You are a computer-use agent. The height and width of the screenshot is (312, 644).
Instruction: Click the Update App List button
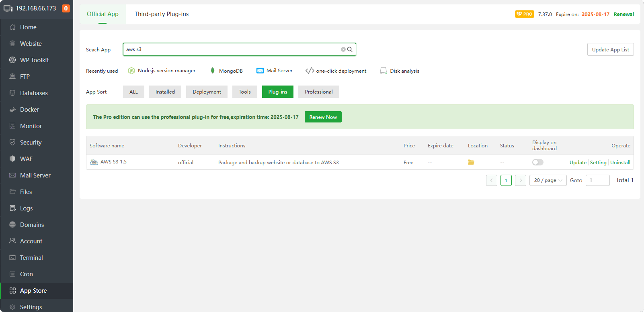pos(611,49)
